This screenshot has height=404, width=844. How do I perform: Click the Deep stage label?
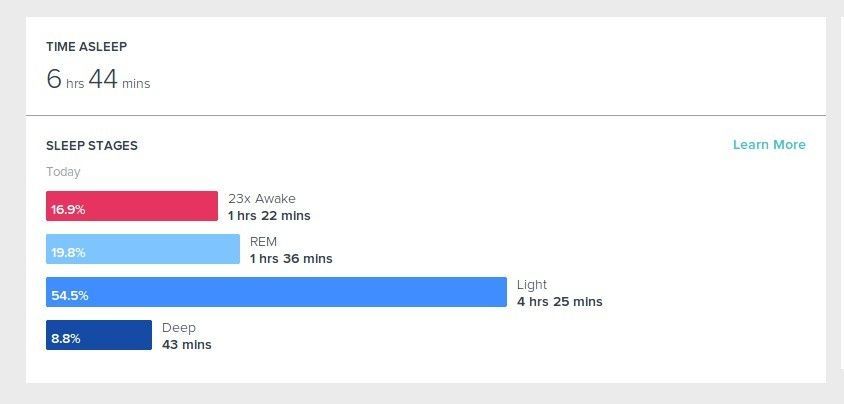click(179, 328)
